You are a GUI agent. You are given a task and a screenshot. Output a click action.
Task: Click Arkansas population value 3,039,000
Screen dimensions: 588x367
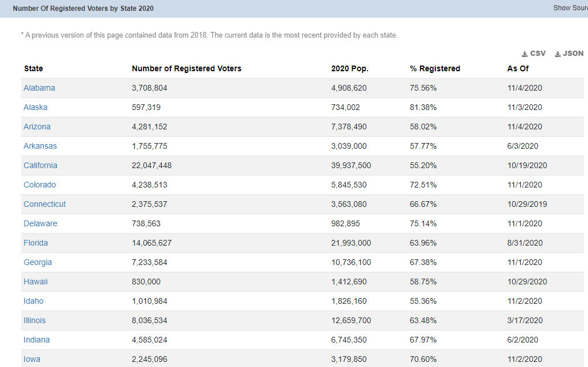pos(349,146)
